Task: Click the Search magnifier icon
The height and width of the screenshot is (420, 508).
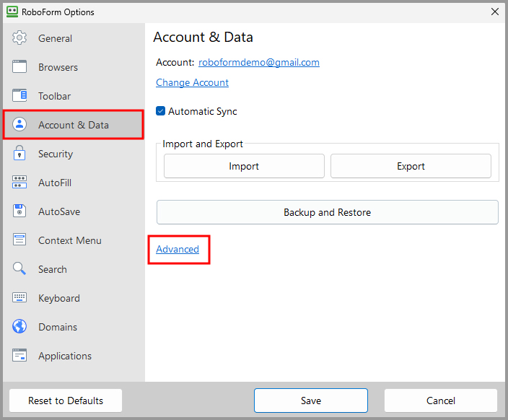Action: click(x=19, y=268)
